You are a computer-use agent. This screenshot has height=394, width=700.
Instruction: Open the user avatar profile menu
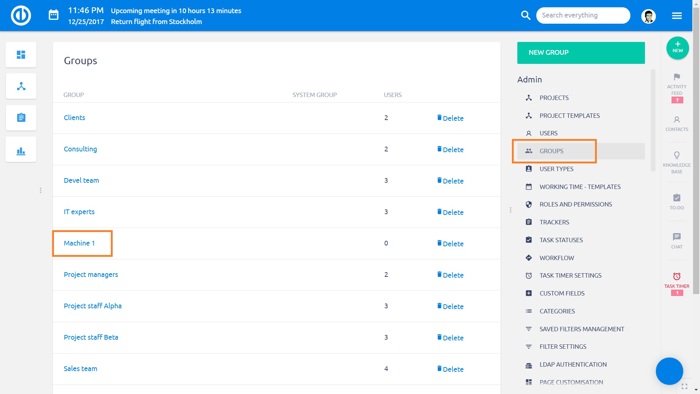(648, 16)
